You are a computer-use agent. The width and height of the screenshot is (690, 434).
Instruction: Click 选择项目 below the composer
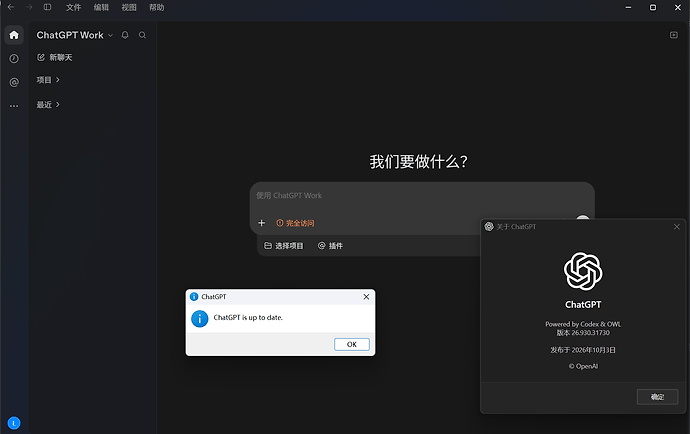tap(284, 246)
